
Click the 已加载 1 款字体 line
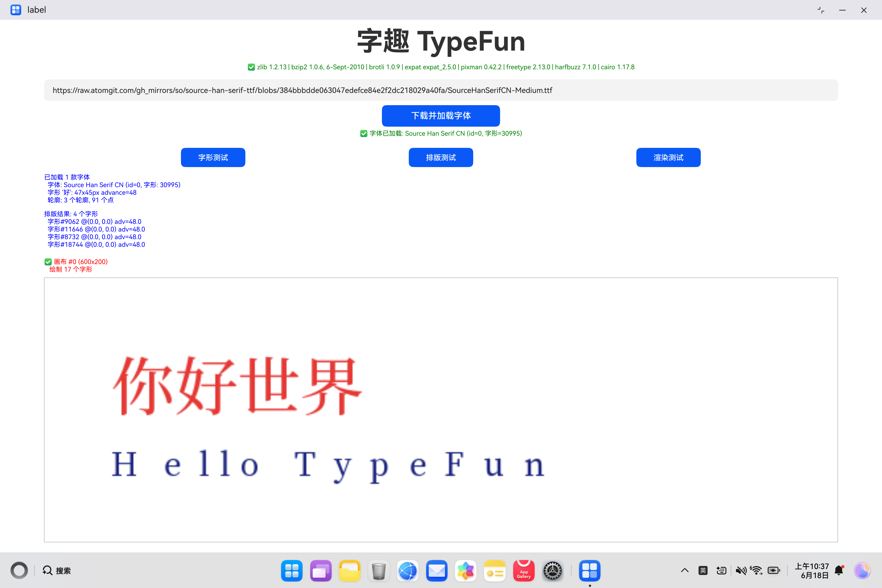(67, 177)
